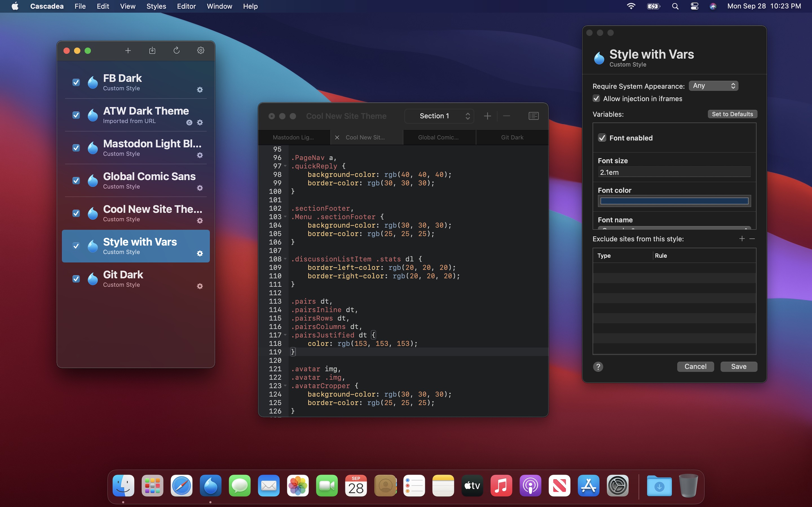Open FB Dark style settings gear
This screenshot has height=507, width=812.
click(x=200, y=90)
